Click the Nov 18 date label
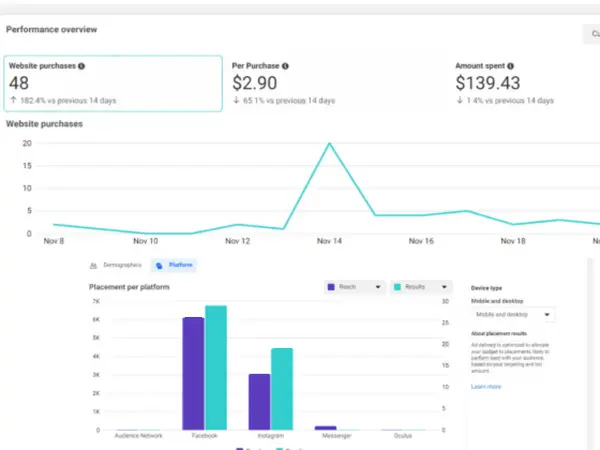Viewport: 600px width, 450px height. pos(513,241)
